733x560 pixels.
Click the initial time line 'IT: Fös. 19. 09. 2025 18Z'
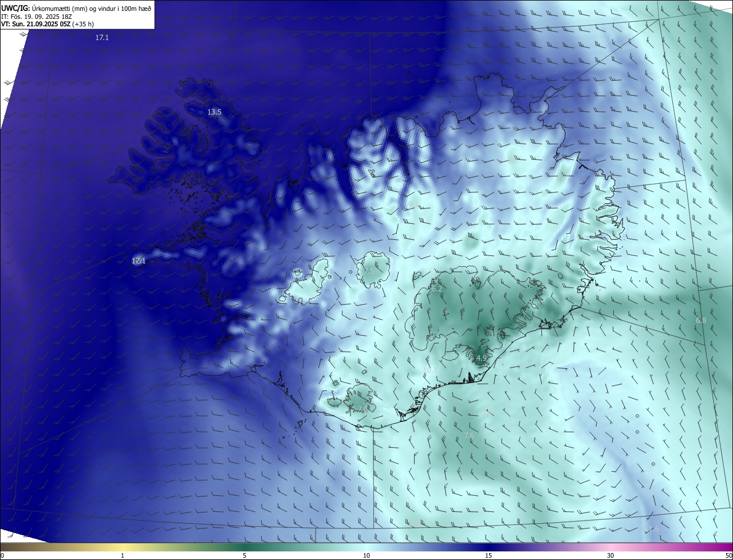coord(36,16)
